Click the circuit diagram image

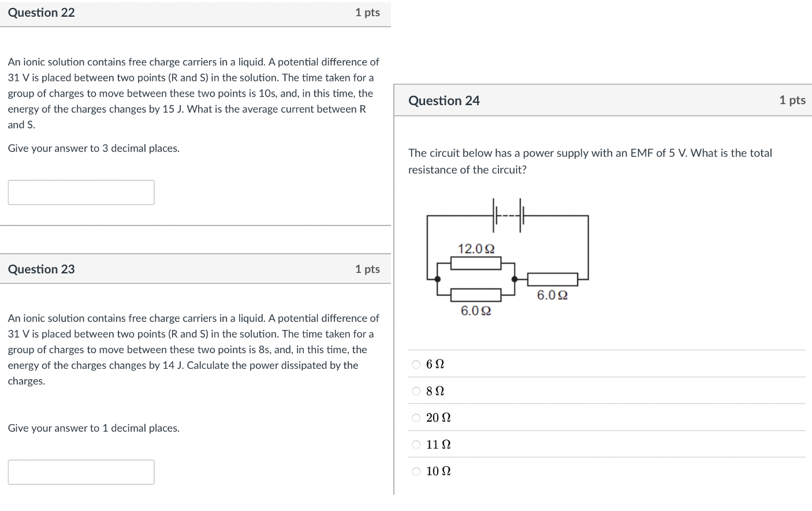pos(508,260)
